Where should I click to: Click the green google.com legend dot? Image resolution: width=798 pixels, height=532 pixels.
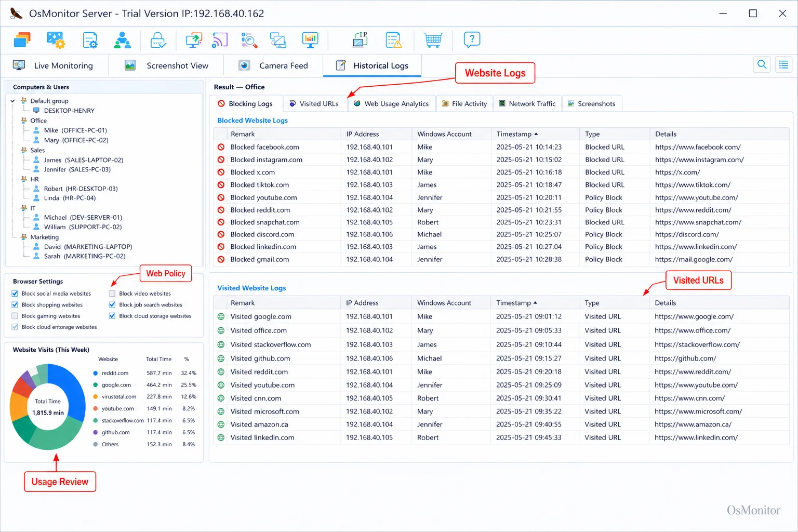coord(96,385)
